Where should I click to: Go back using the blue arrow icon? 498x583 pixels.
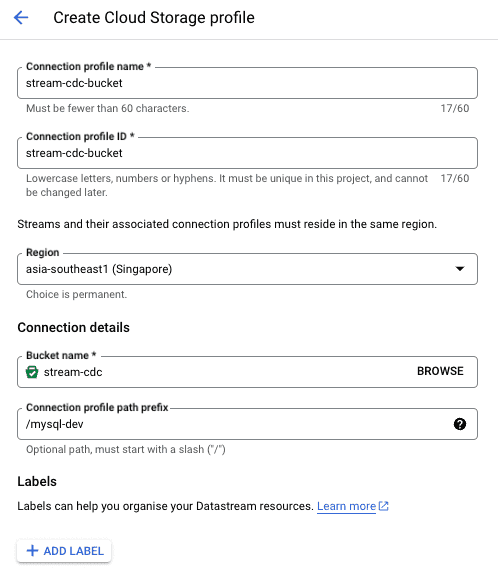[x=21, y=17]
